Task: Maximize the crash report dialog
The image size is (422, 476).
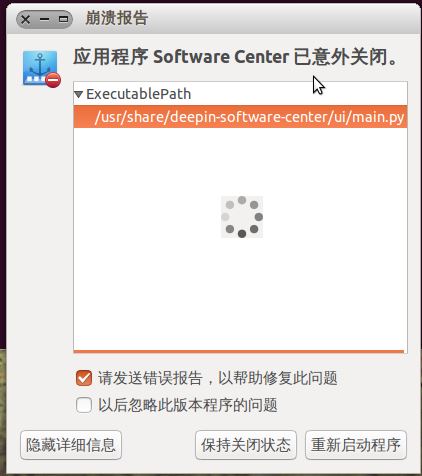Action: coord(63,19)
